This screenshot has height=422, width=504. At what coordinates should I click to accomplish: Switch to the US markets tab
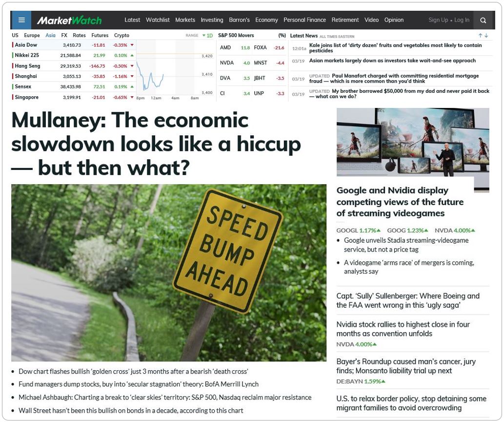tap(15, 35)
